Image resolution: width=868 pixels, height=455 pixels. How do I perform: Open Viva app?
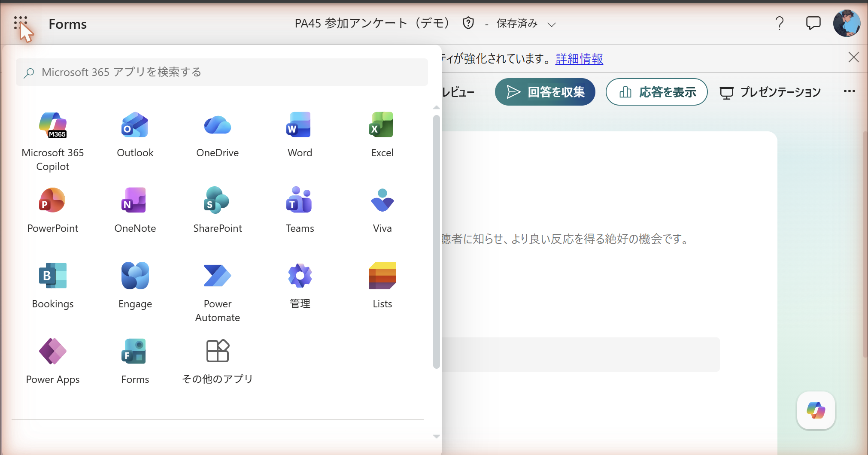pyautogui.click(x=382, y=210)
